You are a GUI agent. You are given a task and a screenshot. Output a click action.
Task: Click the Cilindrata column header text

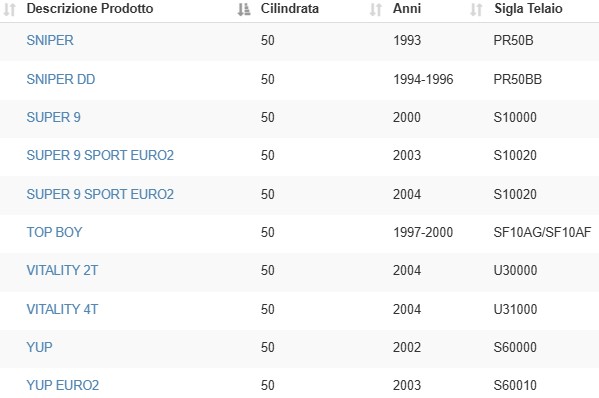290,8
